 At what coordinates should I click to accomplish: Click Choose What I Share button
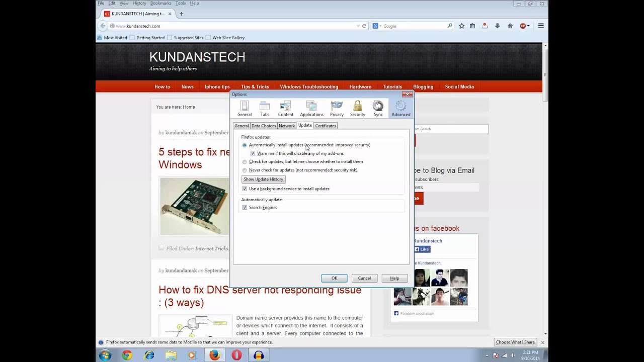[515, 342]
